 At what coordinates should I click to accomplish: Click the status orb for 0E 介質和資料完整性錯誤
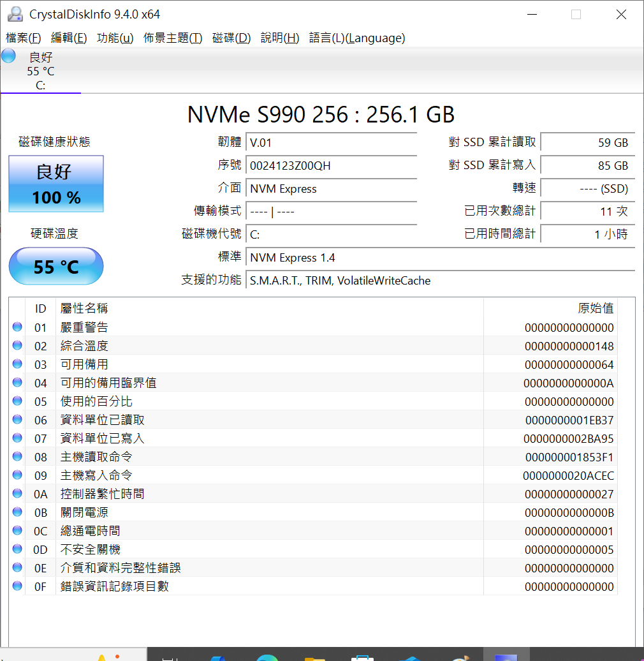[x=17, y=567]
